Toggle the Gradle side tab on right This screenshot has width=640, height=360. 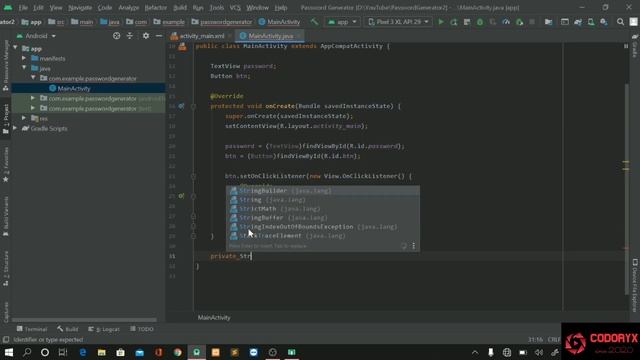click(635, 46)
